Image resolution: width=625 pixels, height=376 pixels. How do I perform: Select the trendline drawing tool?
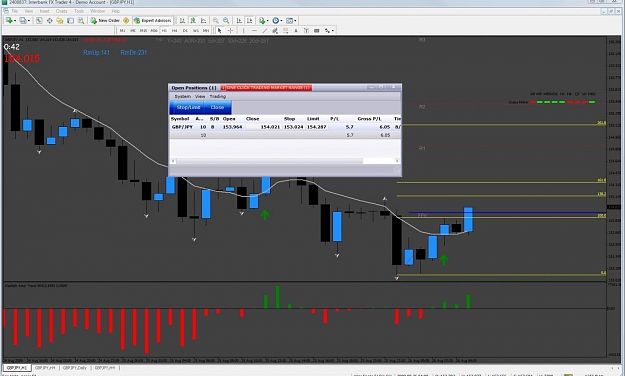pos(265,30)
